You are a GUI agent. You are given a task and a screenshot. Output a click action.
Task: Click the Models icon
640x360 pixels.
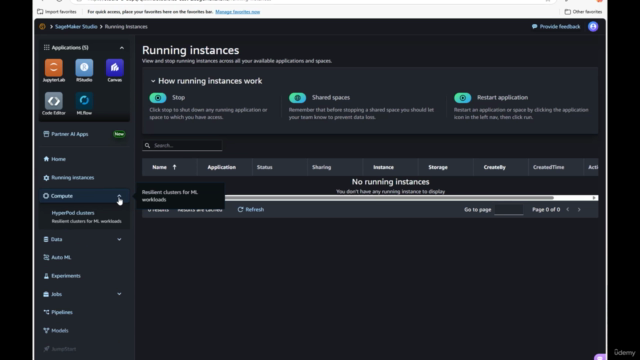point(46,331)
